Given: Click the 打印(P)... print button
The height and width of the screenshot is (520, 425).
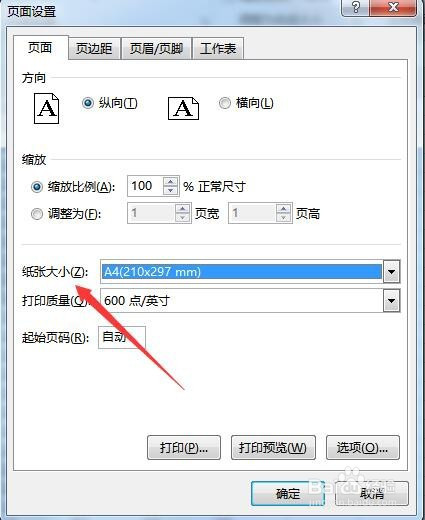Looking at the screenshot, I should point(184,448).
